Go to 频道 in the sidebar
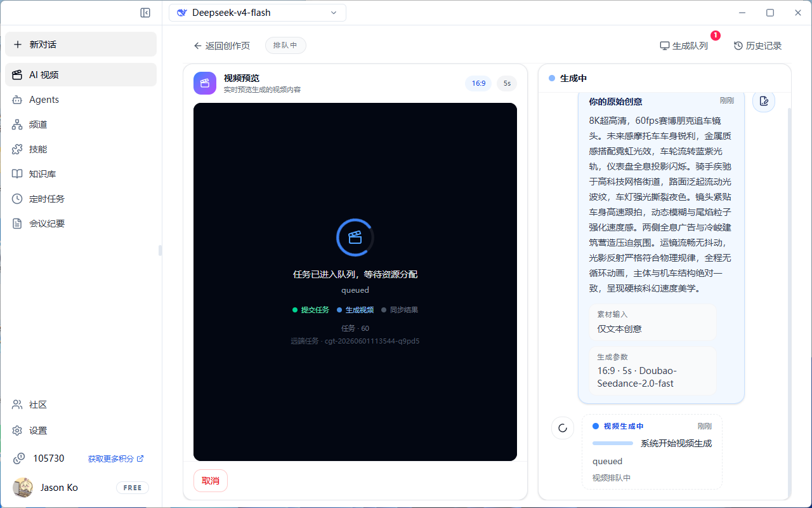The width and height of the screenshot is (812, 508). click(x=81, y=124)
